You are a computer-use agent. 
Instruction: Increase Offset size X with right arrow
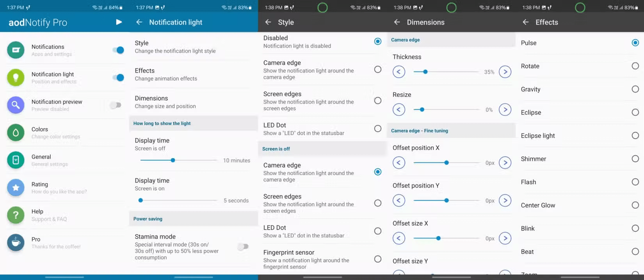pos(505,238)
